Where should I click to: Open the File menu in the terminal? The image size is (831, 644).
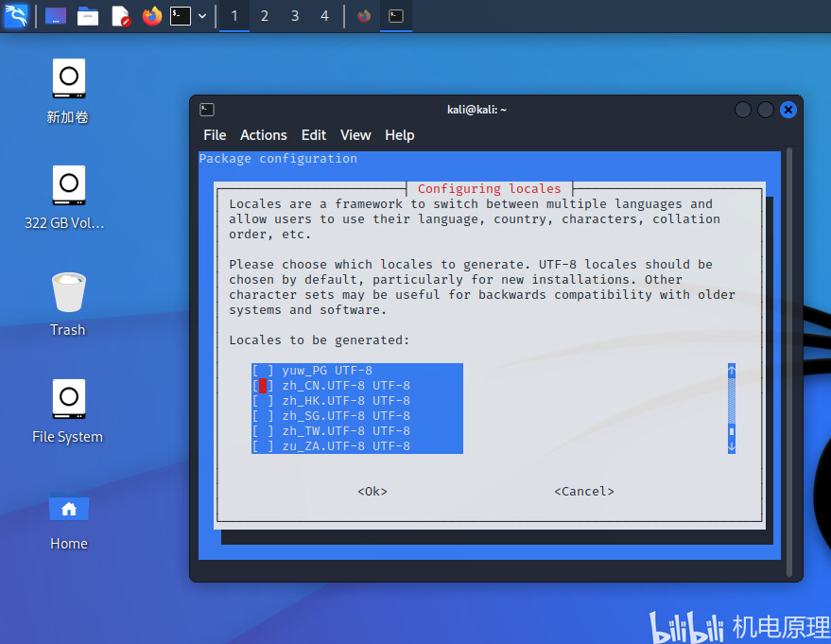[215, 135]
